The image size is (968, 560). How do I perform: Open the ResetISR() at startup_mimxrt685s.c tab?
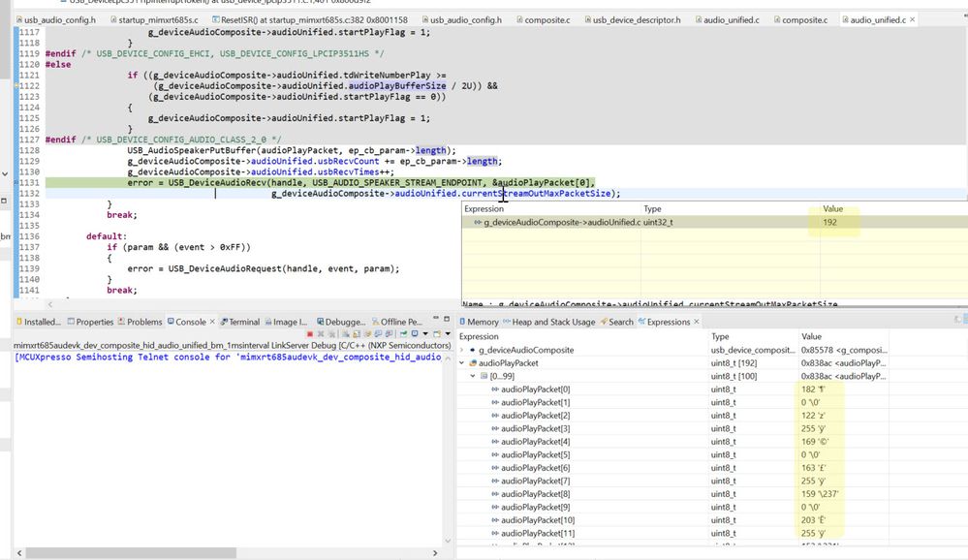point(309,19)
